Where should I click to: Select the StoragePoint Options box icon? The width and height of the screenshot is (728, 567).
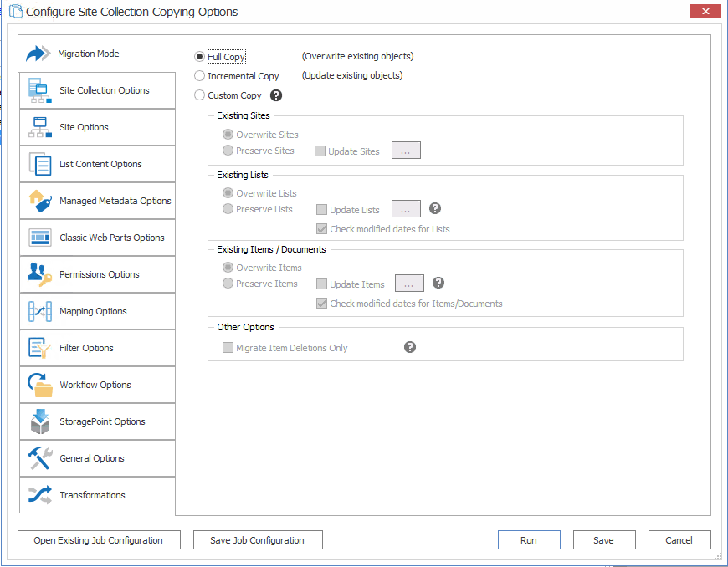(x=38, y=421)
